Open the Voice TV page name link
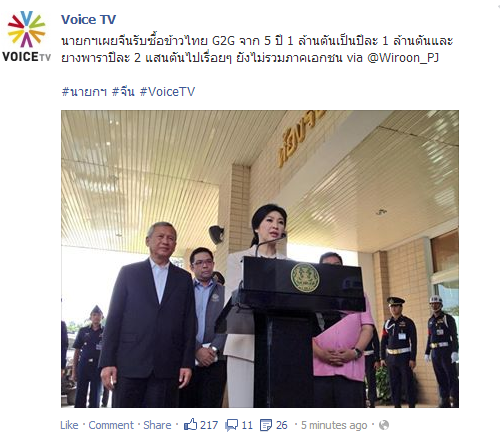 [88, 20]
